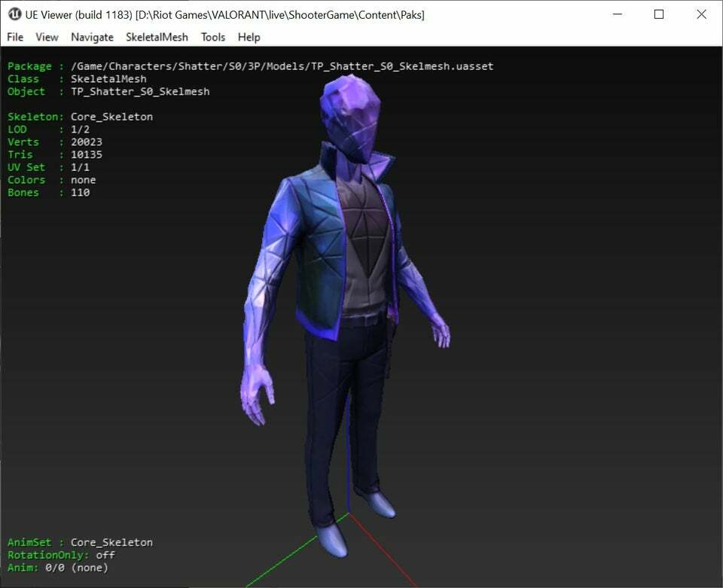Click the Skeleton value Core_Skeleton
The height and width of the screenshot is (588, 723).
[112, 117]
